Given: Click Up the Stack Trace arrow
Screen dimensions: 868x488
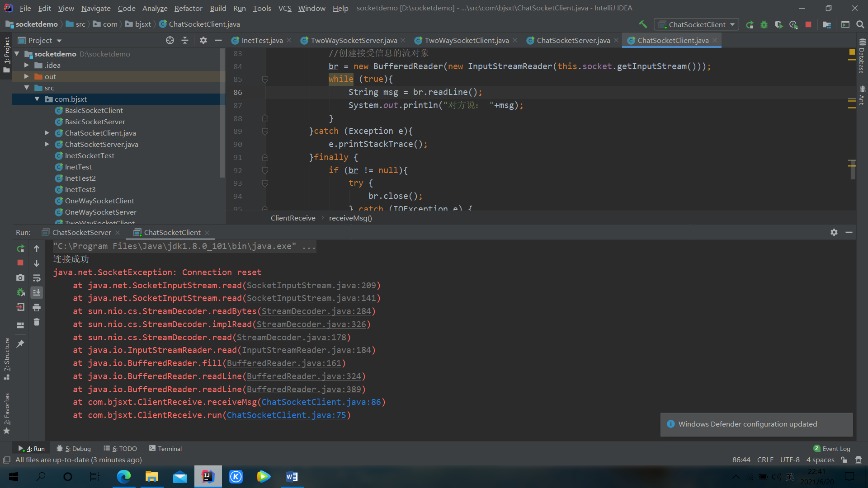Looking at the screenshot, I should click(37, 249).
